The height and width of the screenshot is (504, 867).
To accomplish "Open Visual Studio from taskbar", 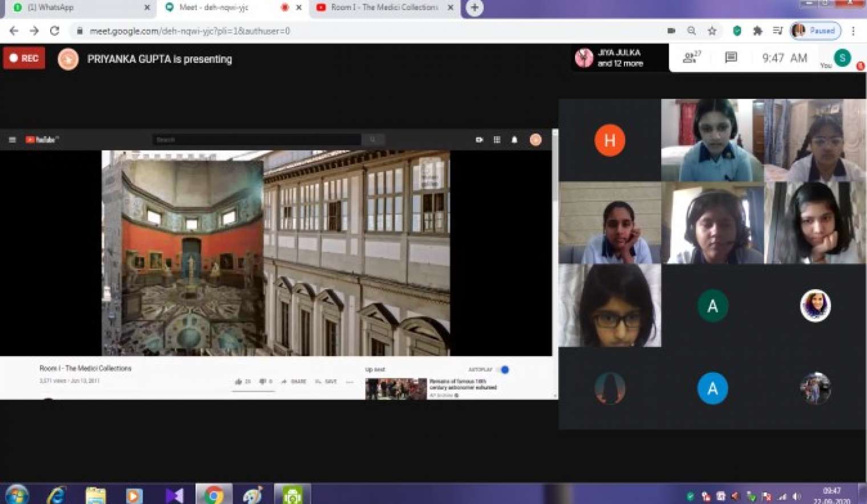I will click(x=174, y=494).
